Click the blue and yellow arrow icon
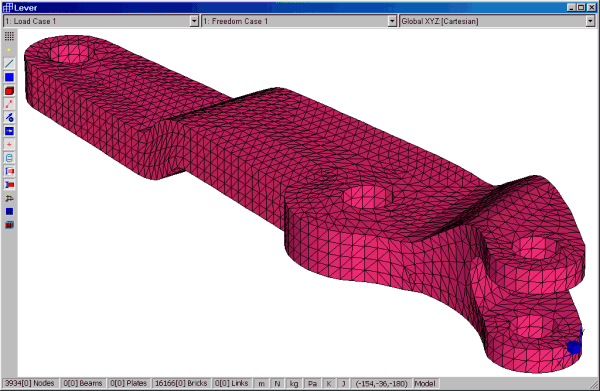This screenshot has height=391, width=600. tap(9, 131)
